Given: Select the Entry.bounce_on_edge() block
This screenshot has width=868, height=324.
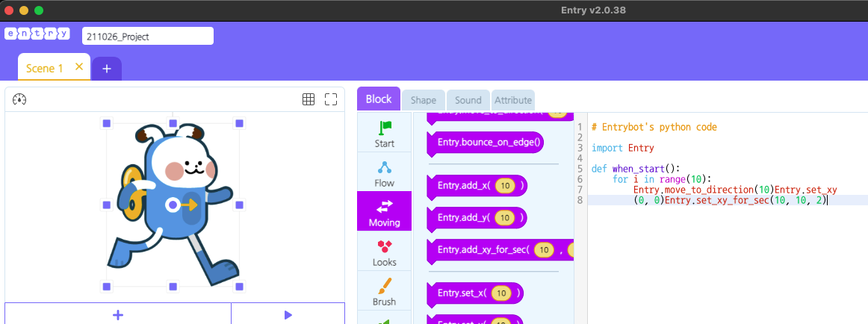Looking at the screenshot, I should coord(486,143).
